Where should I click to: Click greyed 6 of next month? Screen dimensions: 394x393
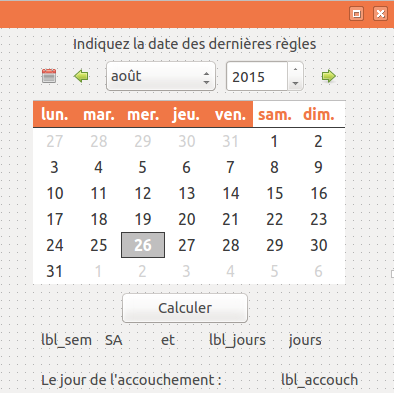click(x=318, y=271)
